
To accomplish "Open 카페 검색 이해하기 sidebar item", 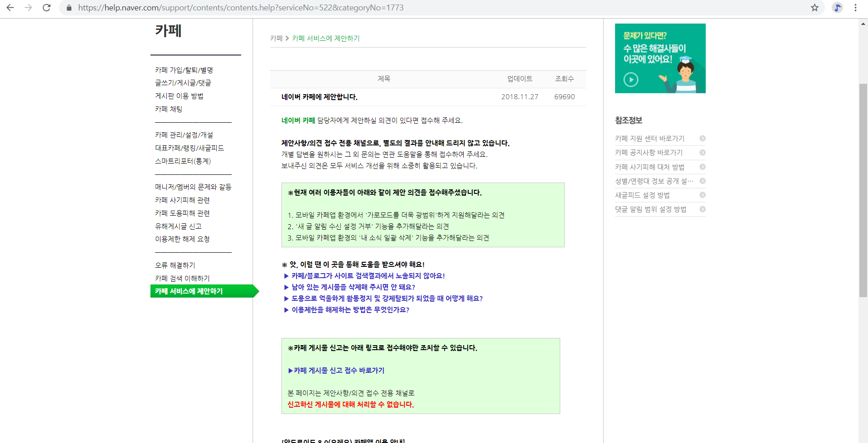I will [182, 279].
